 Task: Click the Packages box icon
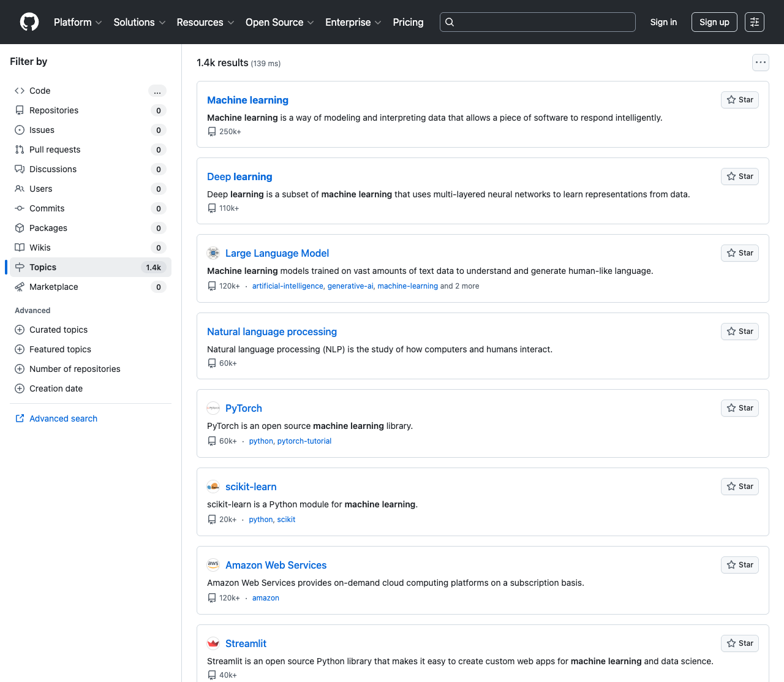point(20,228)
